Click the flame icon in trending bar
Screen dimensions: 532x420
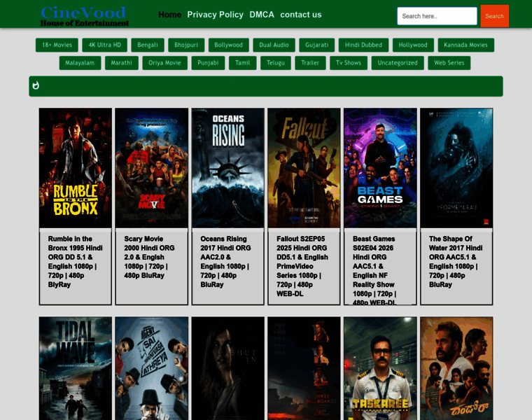[x=36, y=85]
